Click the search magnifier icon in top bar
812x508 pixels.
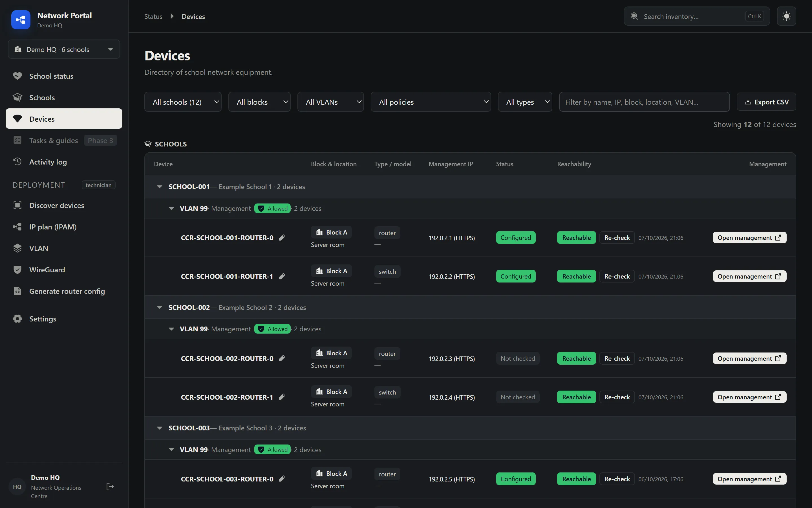coord(634,16)
